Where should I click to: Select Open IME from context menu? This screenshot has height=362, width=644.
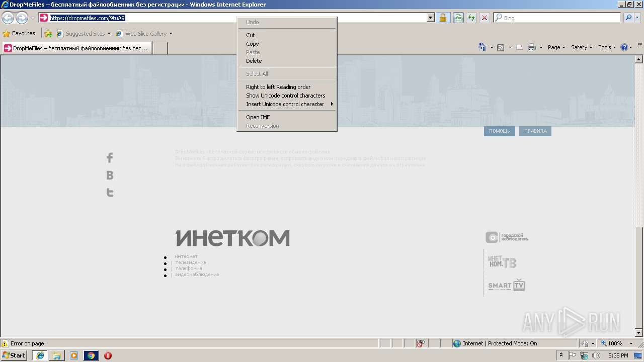point(287,117)
